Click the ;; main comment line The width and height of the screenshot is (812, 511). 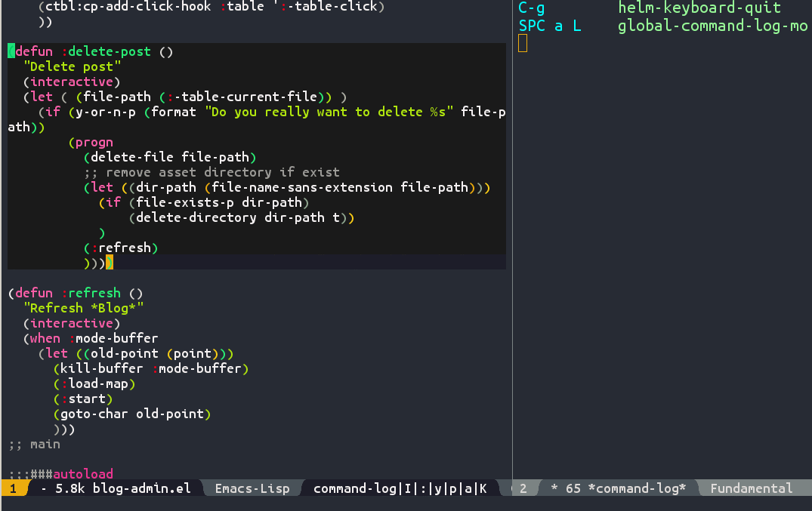pyautogui.click(x=34, y=445)
